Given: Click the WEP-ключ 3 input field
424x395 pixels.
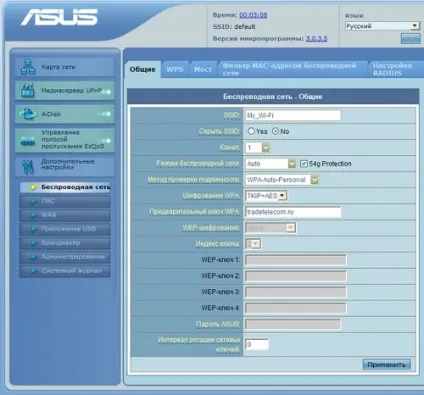Looking at the screenshot, I should pos(296,292).
